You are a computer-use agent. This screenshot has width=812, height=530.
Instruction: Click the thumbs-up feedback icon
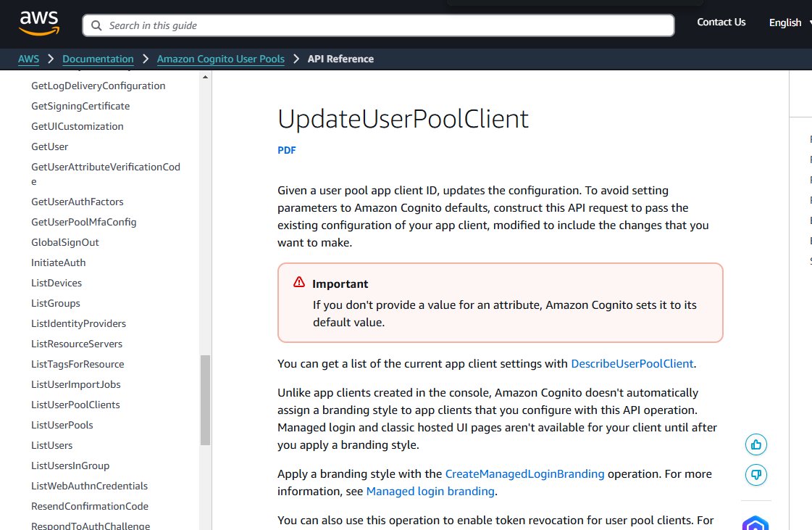(756, 444)
